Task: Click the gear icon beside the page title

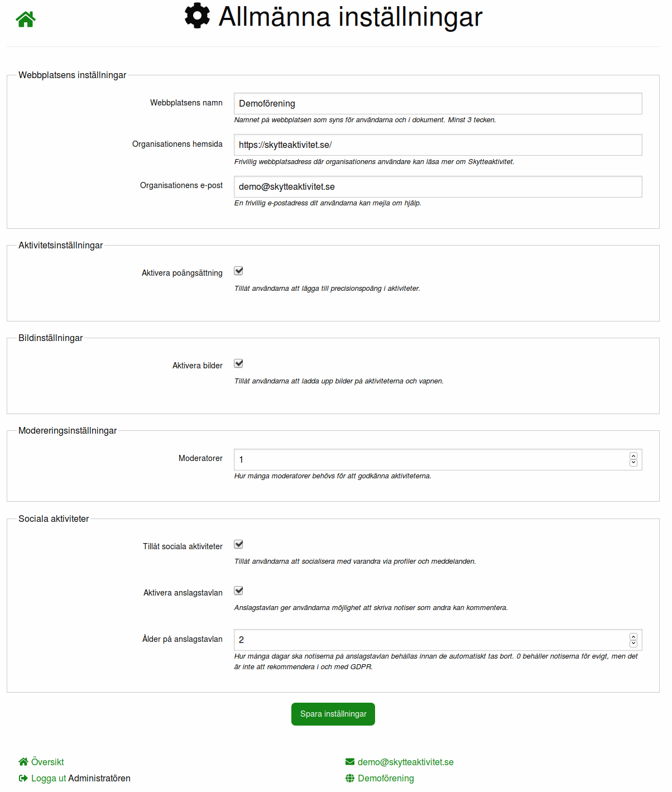Action: [x=197, y=16]
